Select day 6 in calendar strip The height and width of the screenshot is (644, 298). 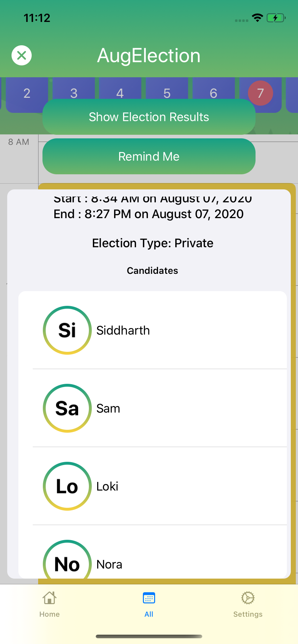[213, 90]
